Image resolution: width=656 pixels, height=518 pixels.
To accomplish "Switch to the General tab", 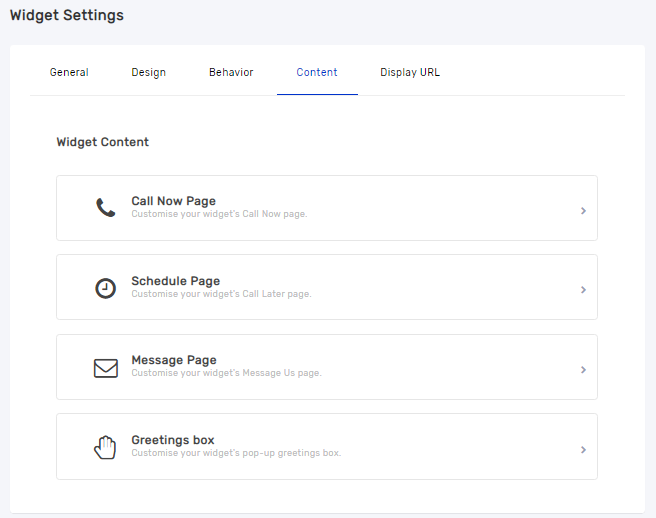I will [69, 72].
